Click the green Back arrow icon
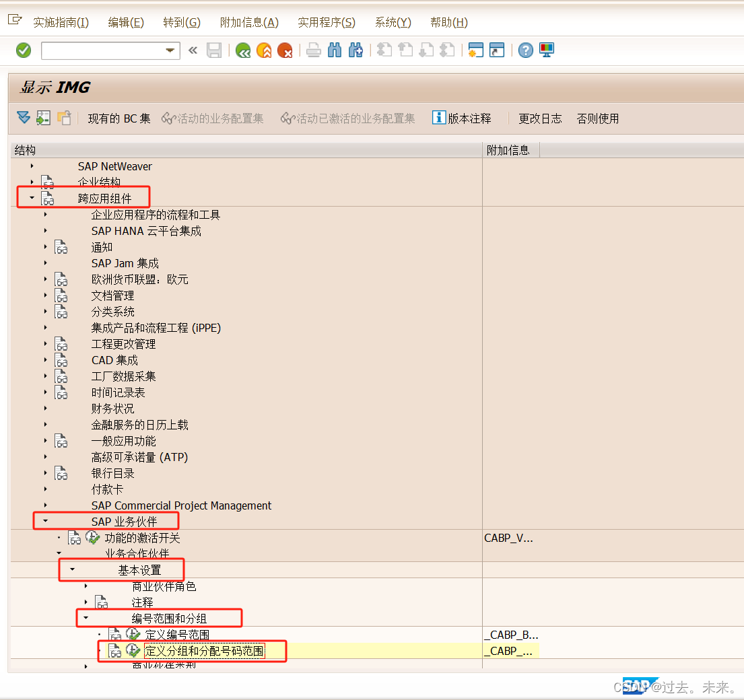The width and height of the screenshot is (744, 700). click(243, 50)
